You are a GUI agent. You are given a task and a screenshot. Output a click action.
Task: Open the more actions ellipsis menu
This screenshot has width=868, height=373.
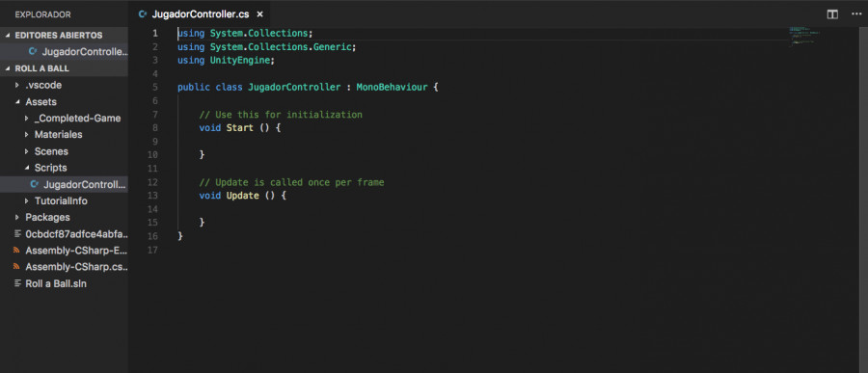coord(855,14)
